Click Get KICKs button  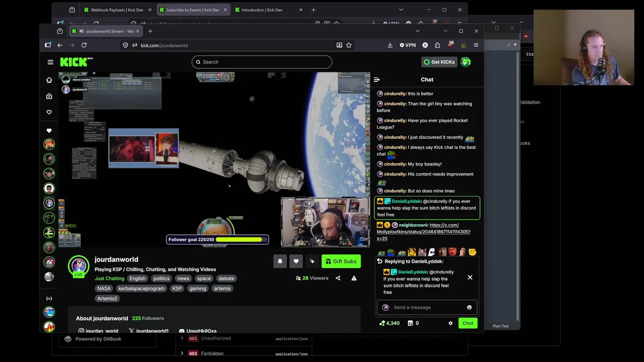tap(439, 62)
